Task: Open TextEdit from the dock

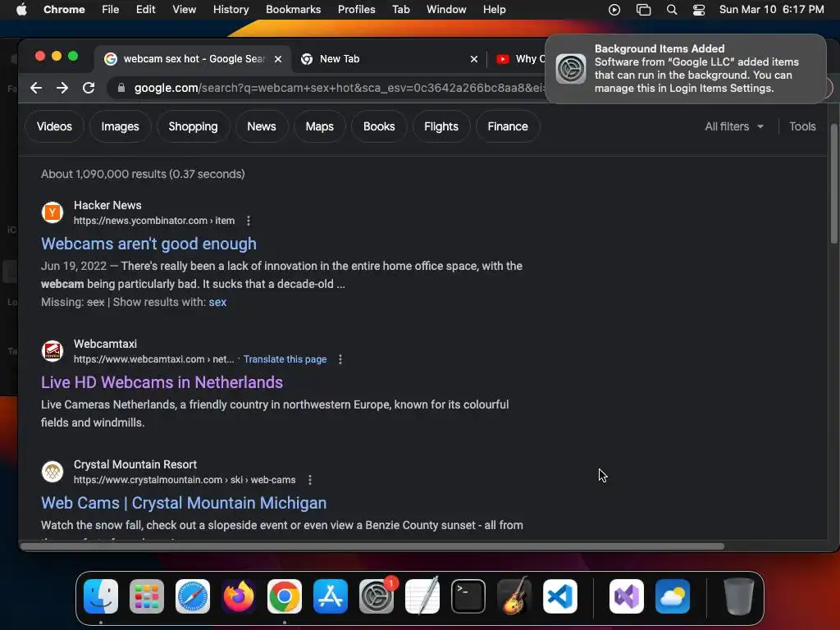Action: click(x=422, y=596)
